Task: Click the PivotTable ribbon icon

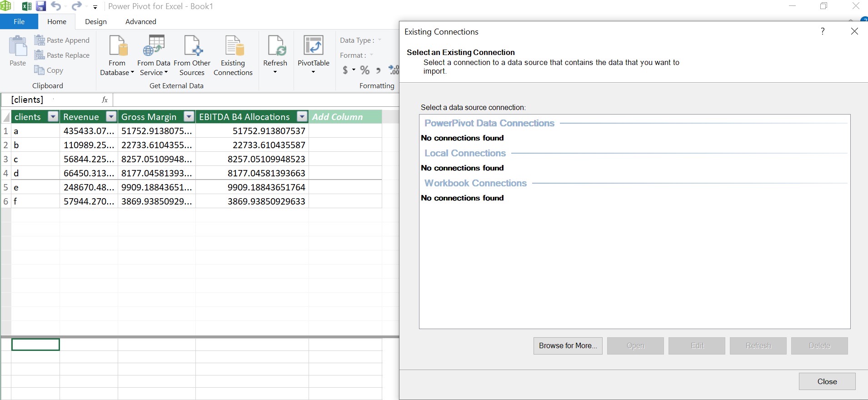Action: (x=314, y=46)
